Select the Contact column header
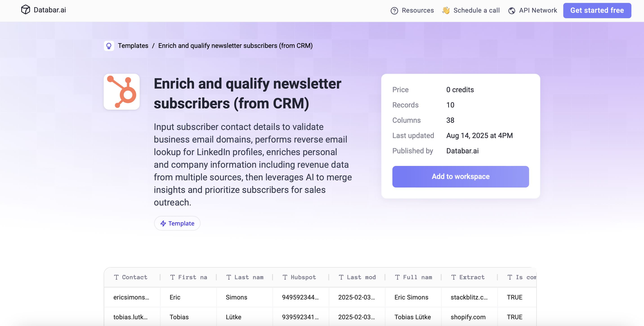Screen dimensions: 644x326 click(132, 277)
